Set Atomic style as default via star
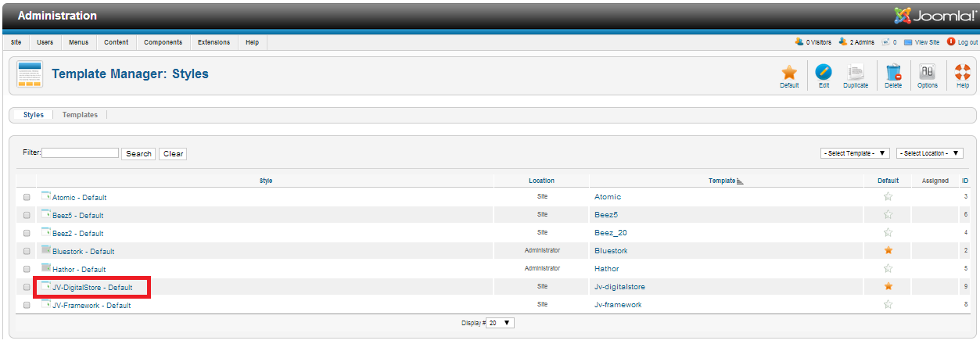 coord(888,197)
